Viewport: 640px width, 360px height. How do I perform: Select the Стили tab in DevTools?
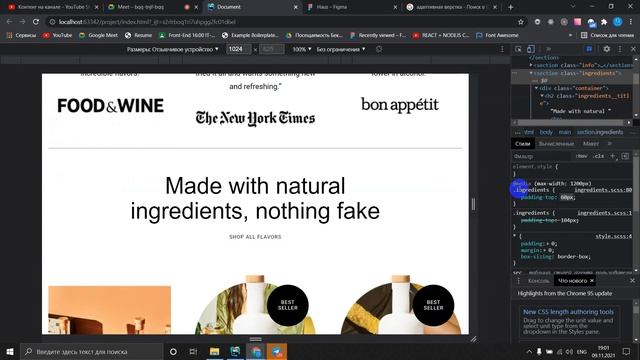coord(522,144)
